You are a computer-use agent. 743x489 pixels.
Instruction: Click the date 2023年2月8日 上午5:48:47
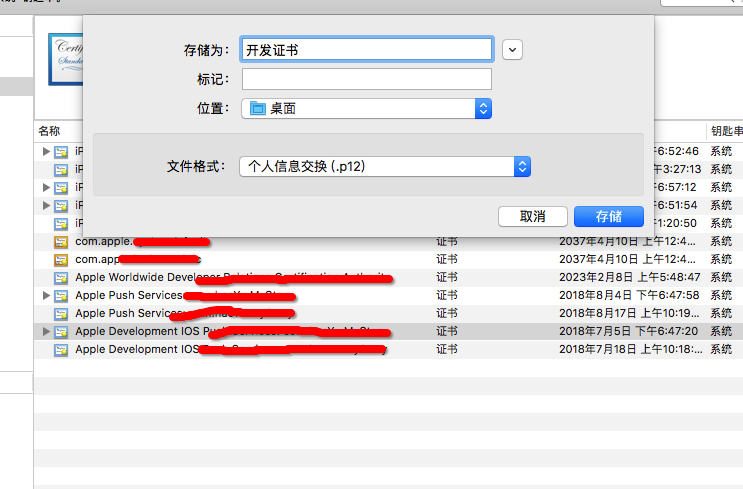pos(630,277)
